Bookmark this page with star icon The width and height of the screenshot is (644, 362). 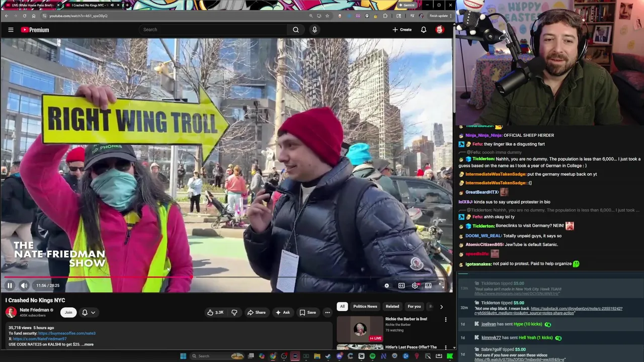327,16
